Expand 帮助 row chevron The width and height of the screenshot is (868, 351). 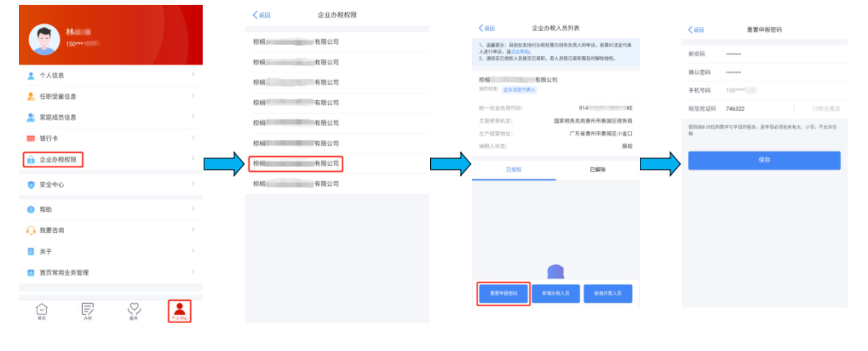coord(193,208)
